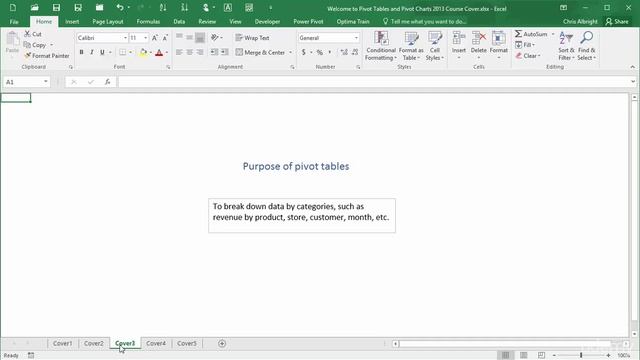
Task: Click the zoom slider handle
Action: pyautogui.click(x=581, y=356)
